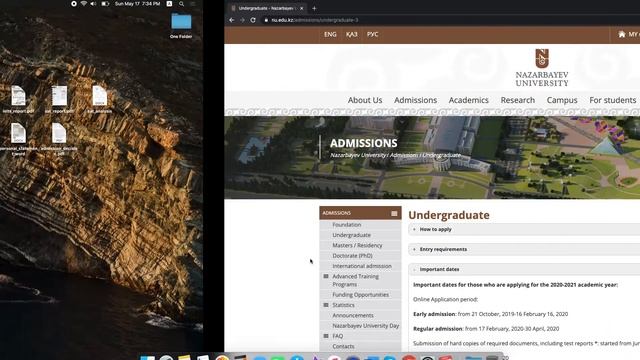Open Spotlight search in menu bar
The width and height of the screenshot is (640, 360).
(x=181, y=4)
